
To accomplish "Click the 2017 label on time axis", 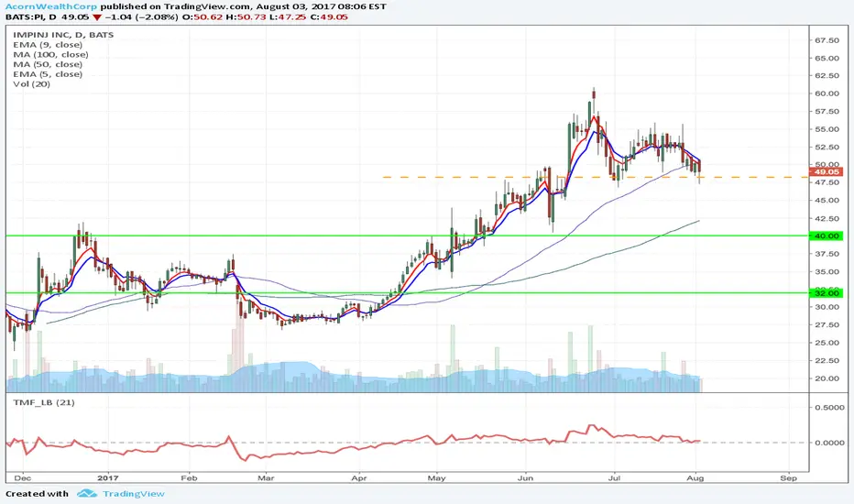I will coord(109,477).
